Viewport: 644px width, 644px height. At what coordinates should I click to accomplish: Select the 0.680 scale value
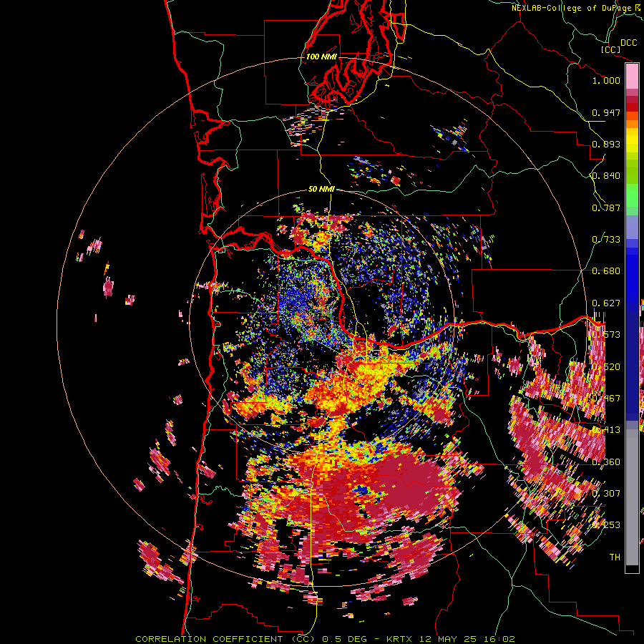coord(606,271)
